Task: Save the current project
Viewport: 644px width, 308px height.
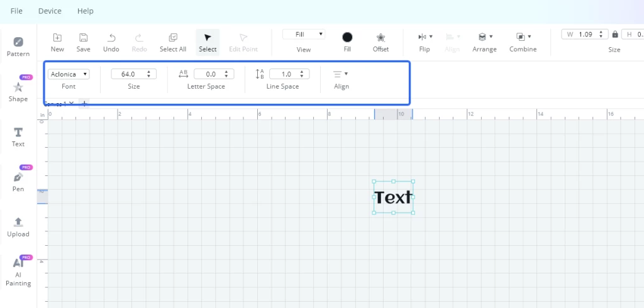Action: [x=84, y=43]
